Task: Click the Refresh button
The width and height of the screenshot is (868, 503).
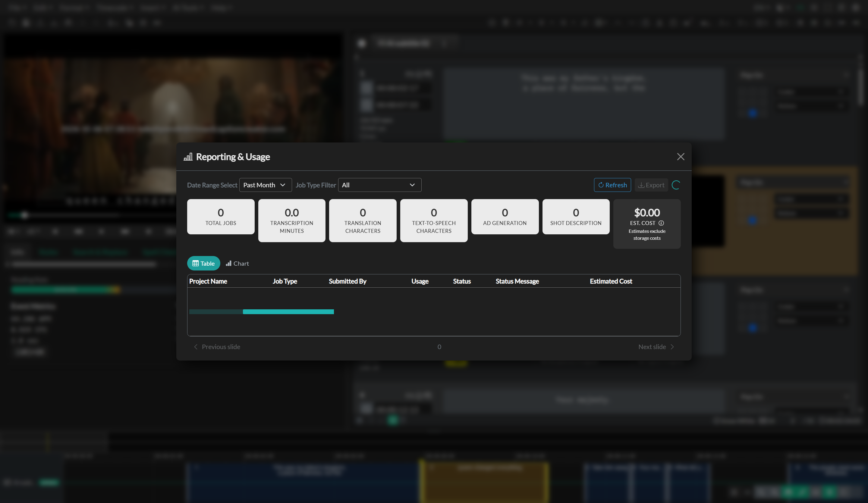Action: (x=612, y=185)
